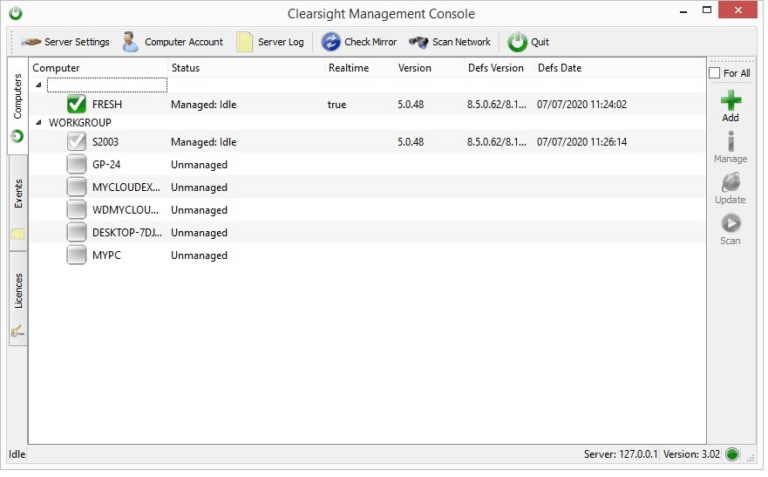Select the WORKGROUP group label
This screenshot has height=477, width=768.
click(80, 122)
